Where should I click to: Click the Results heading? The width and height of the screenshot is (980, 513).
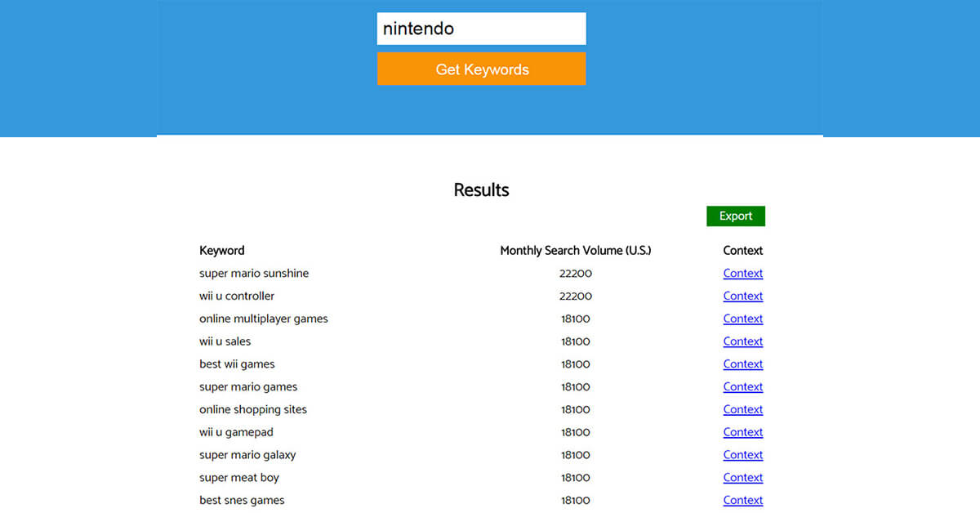tap(481, 190)
